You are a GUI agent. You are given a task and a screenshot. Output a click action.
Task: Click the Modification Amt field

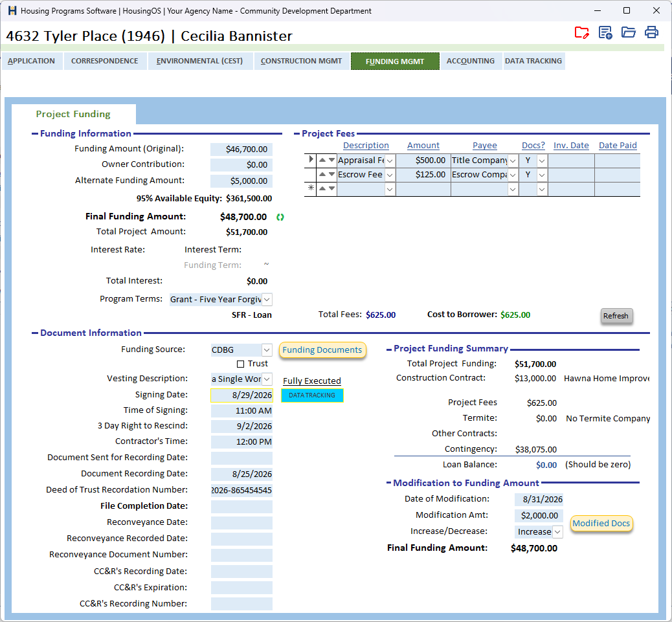[539, 516]
